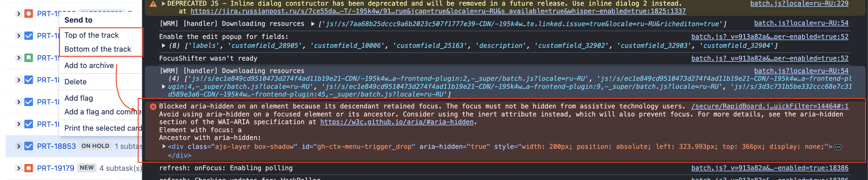The height and width of the screenshot is (180, 868).
Task: Follow the w3c.github.io aria-hidden link
Action: point(397,122)
